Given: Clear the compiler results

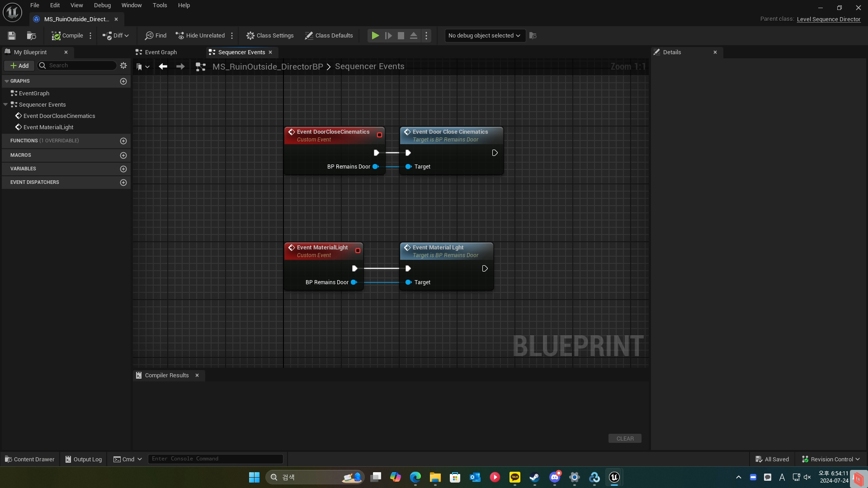Looking at the screenshot, I should 625,439.
